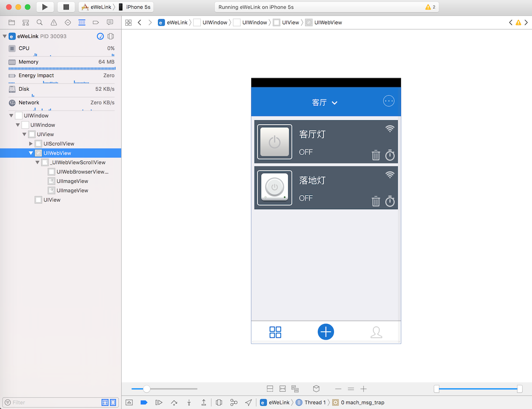
Task: Collapse the selected UIWebView tree item
Action: coord(30,153)
